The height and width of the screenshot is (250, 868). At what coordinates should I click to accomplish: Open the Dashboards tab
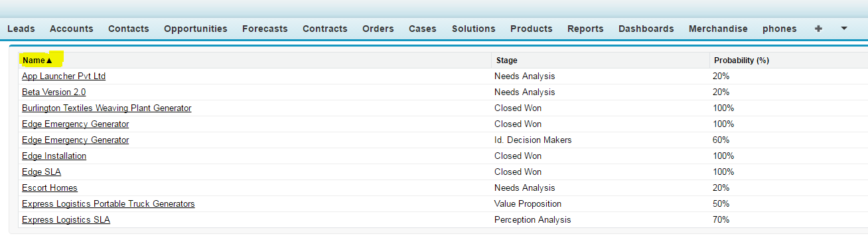pyautogui.click(x=646, y=29)
